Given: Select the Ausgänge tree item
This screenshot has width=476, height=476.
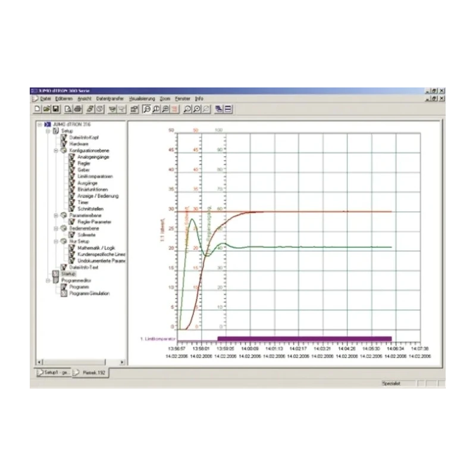Looking at the screenshot, I should (87, 183).
